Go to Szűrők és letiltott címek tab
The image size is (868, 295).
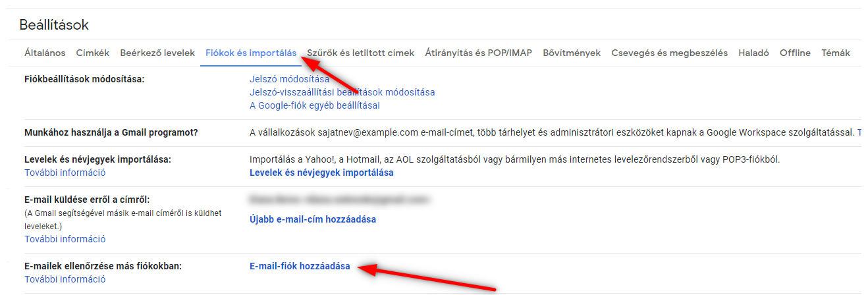click(x=360, y=53)
